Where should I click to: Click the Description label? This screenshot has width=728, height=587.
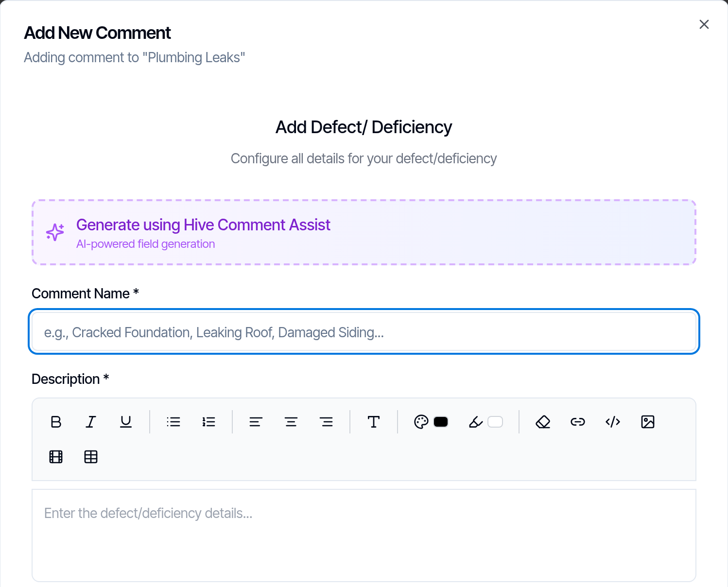[x=70, y=379]
